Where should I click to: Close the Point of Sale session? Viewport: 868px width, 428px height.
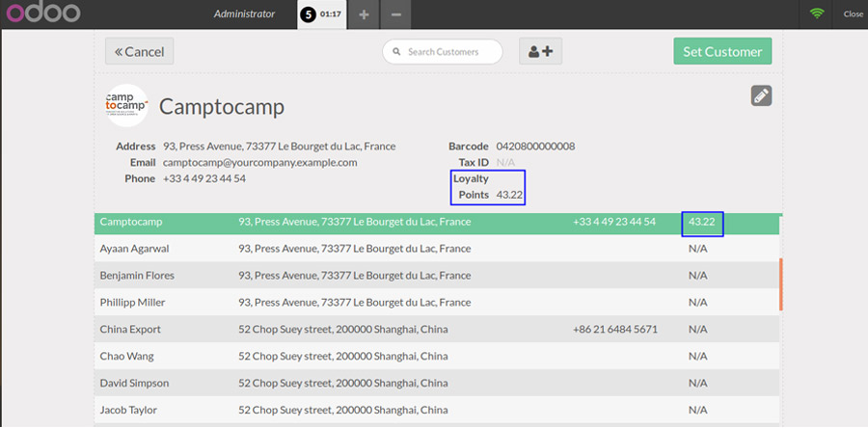tap(853, 14)
